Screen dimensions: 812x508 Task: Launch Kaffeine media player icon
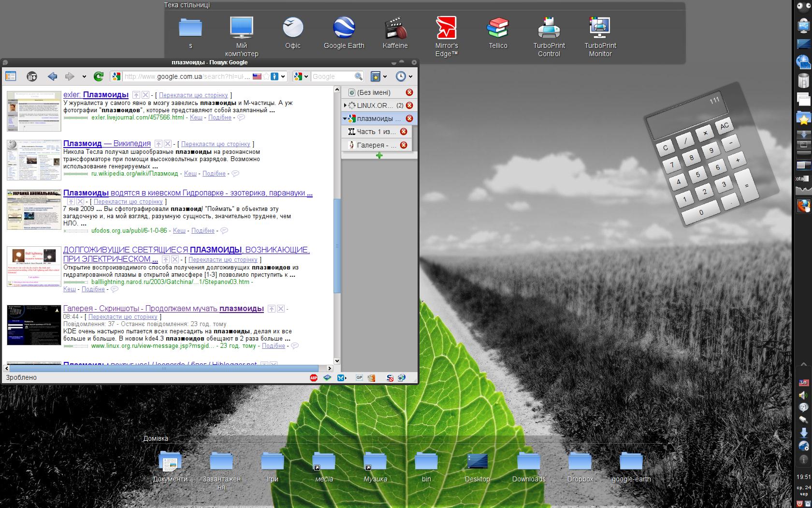(395, 33)
